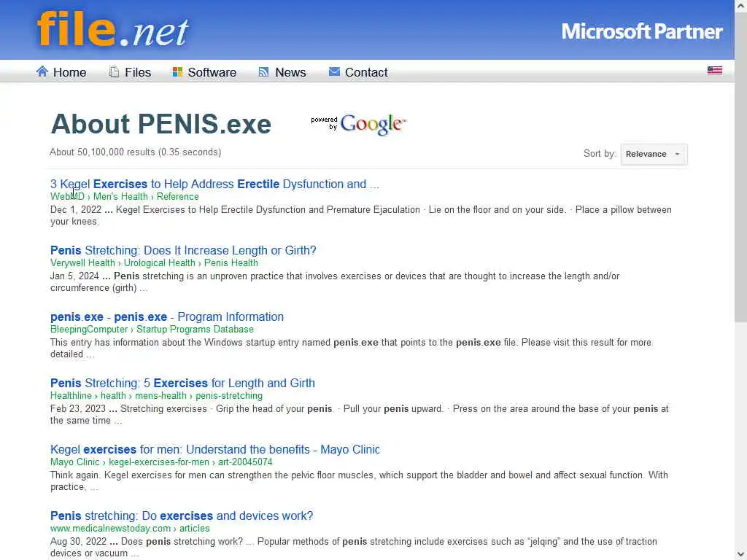
Task: Click the US flag language icon
Action: pyautogui.click(x=714, y=71)
